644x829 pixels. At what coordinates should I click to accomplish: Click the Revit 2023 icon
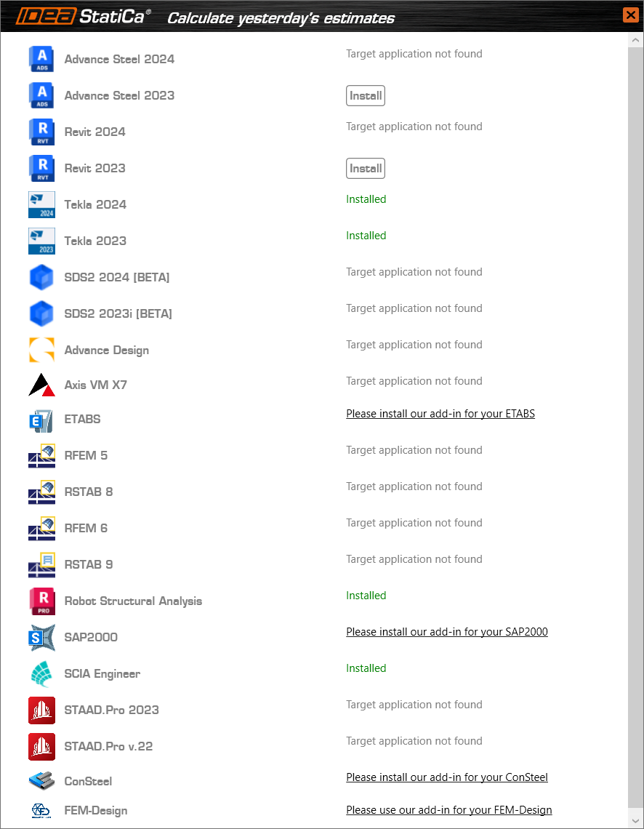click(x=41, y=168)
